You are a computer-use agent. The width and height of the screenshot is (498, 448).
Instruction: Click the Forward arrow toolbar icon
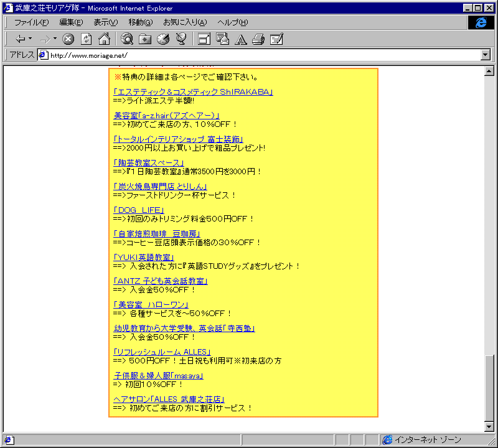point(45,39)
